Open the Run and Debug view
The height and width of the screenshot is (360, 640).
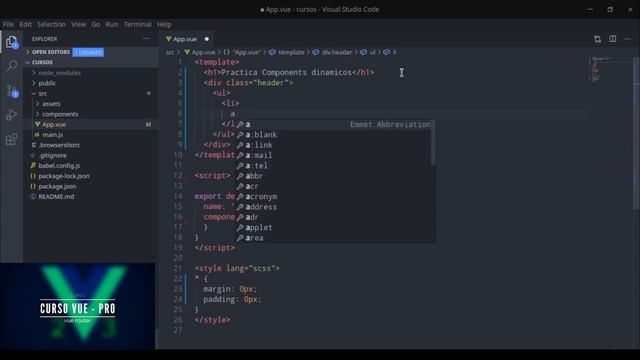click(x=11, y=115)
